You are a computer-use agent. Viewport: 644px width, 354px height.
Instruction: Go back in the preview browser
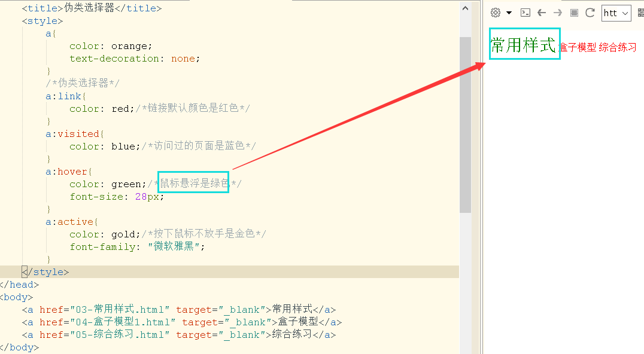(542, 13)
